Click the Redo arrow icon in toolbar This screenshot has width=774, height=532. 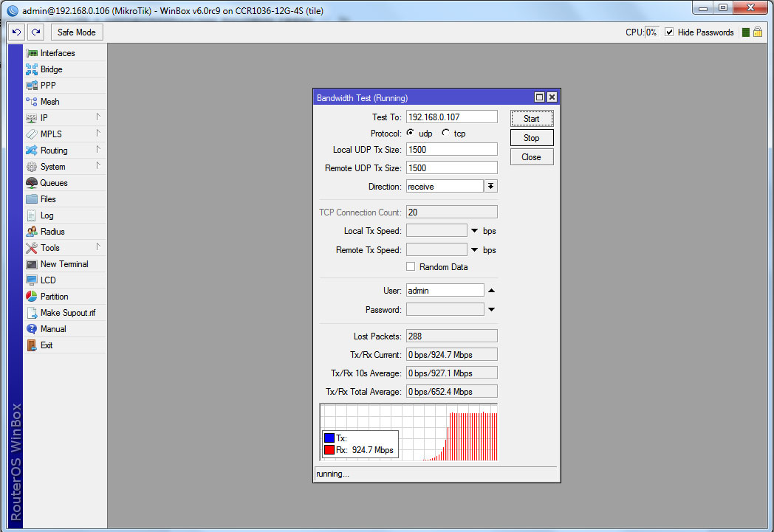click(x=36, y=32)
